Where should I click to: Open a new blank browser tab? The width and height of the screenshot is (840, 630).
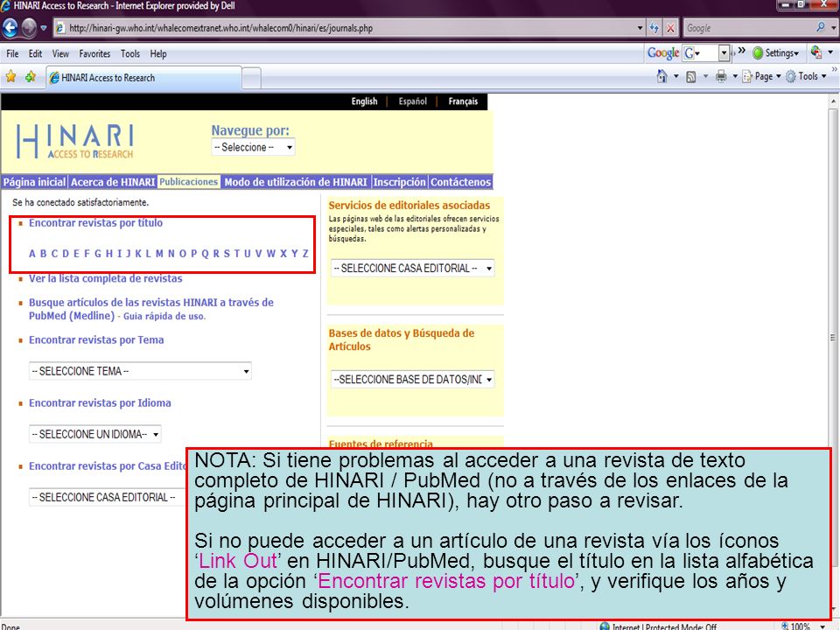click(x=251, y=78)
